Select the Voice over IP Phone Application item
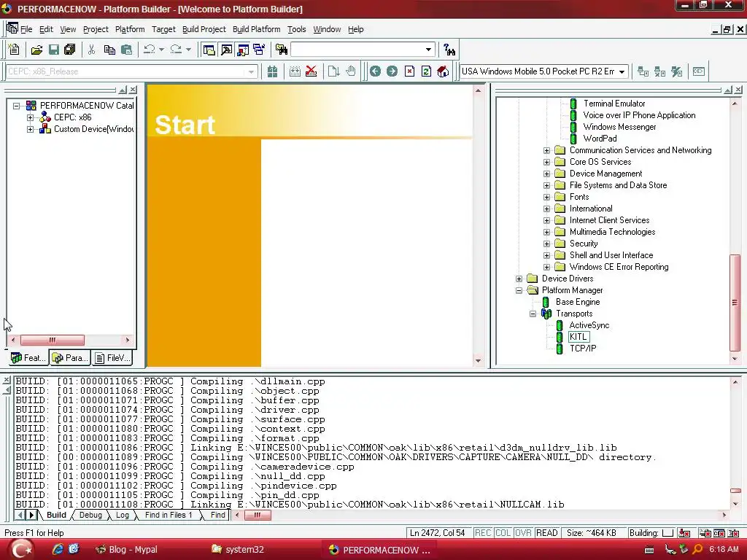Screen dimensions: 747x560 point(639,115)
